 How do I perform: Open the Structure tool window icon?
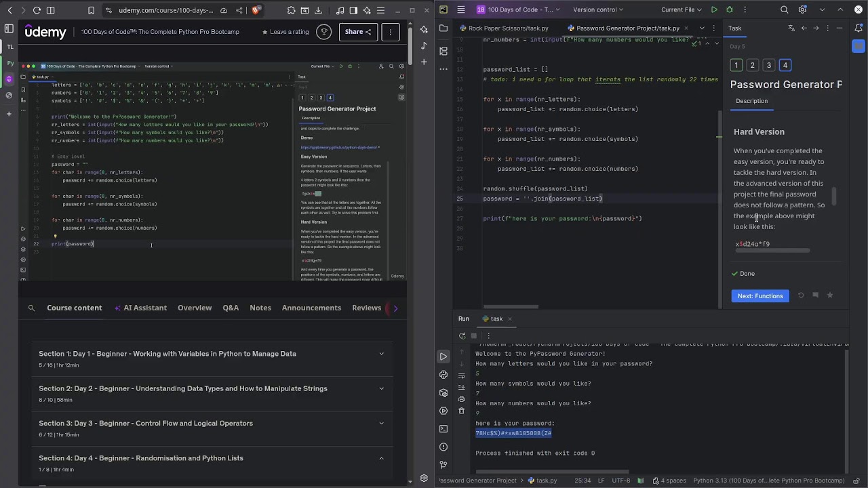443,51
